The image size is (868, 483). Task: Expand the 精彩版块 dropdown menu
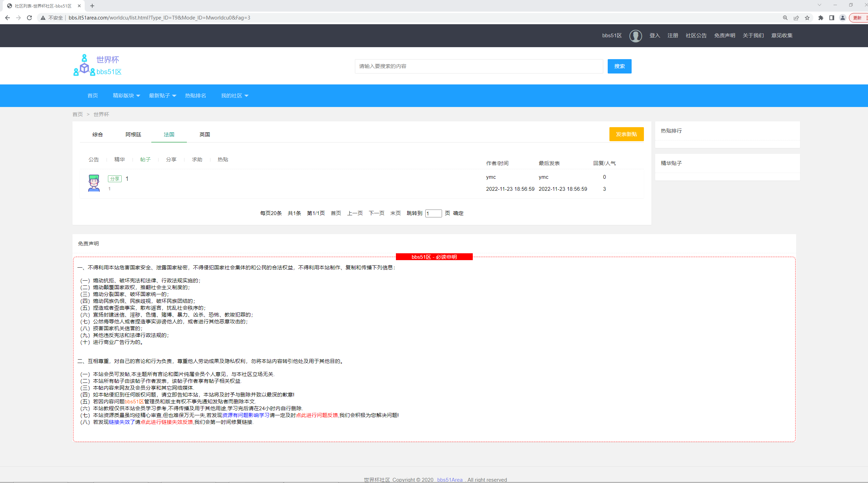126,96
